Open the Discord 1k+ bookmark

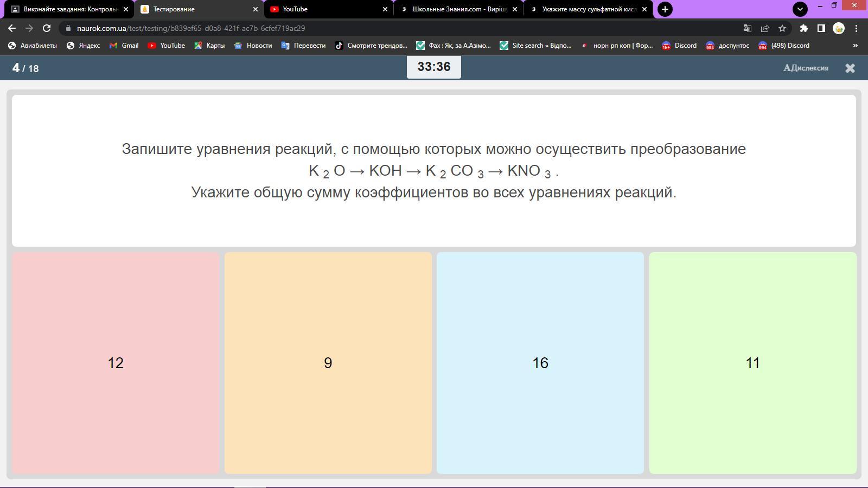click(x=679, y=46)
